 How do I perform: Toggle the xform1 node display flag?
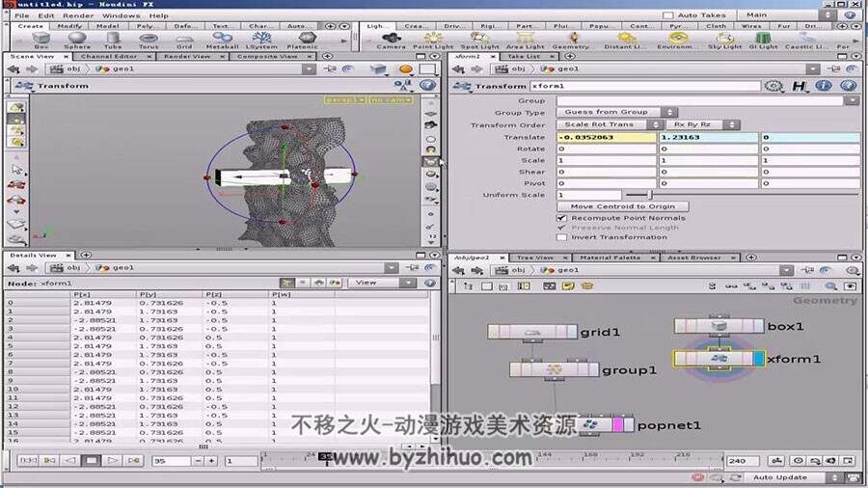(758, 359)
